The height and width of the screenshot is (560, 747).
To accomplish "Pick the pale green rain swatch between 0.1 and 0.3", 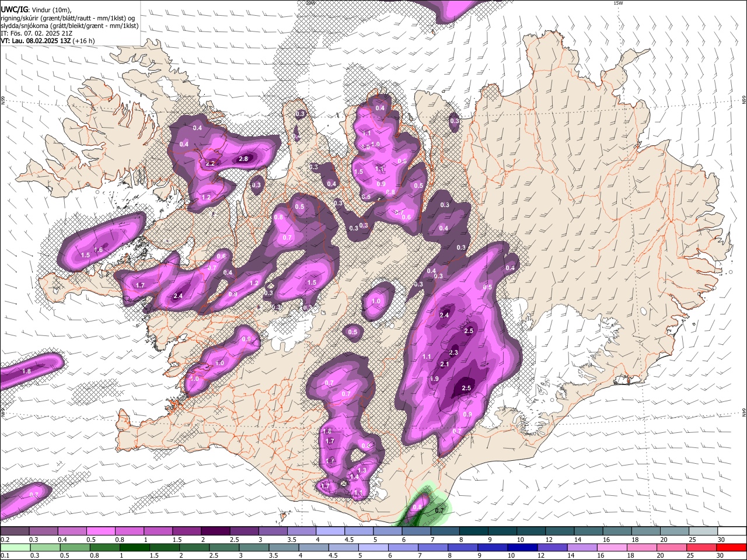I will [x=16, y=547].
